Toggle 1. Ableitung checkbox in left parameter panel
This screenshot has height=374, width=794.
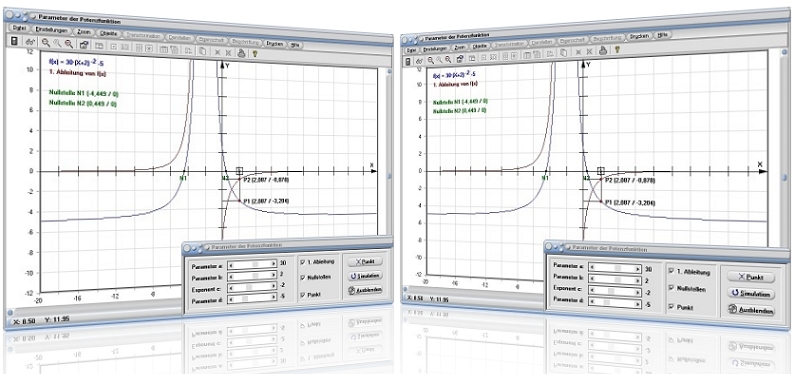pos(303,262)
